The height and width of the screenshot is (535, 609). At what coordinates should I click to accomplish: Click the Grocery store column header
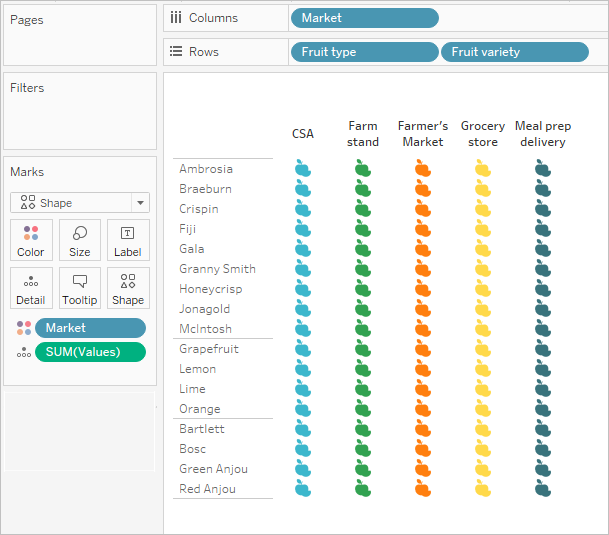click(x=483, y=134)
